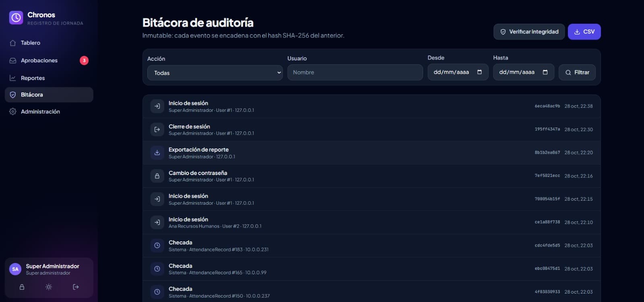Image resolution: width=644 pixels, height=302 pixels.
Task: Click timestamp 28 oct, 22:10
Action: (578, 222)
